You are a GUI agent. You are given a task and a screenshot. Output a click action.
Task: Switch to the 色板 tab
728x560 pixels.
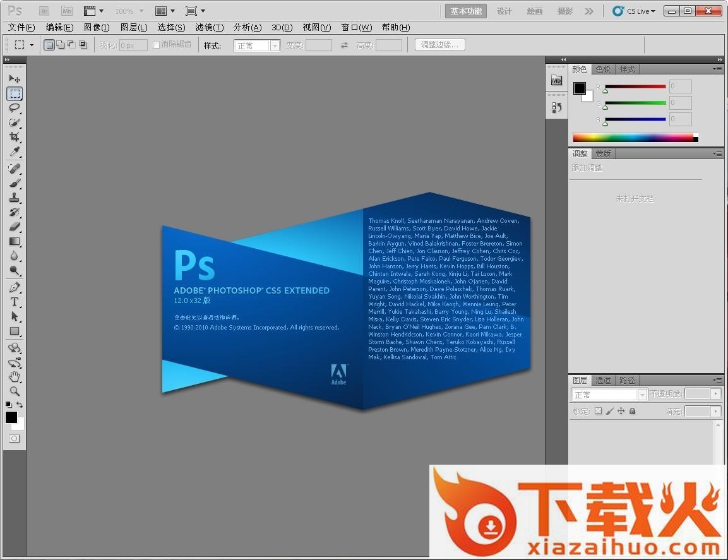pyautogui.click(x=603, y=69)
